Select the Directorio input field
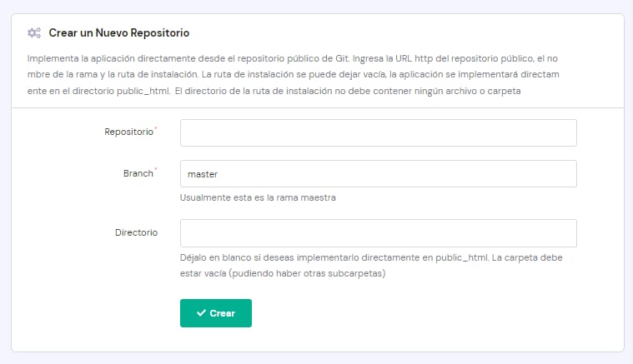 click(x=379, y=233)
